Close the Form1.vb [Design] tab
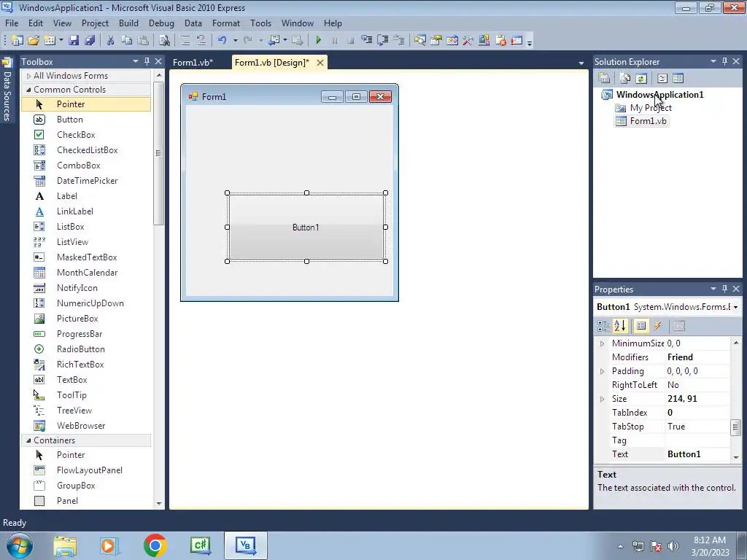Screen dimensions: 747x560 click(x=321, y=63)
